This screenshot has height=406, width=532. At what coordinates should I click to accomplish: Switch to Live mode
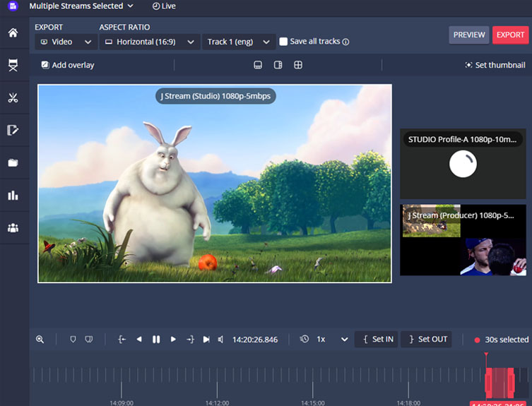click(x=164, y=6)
